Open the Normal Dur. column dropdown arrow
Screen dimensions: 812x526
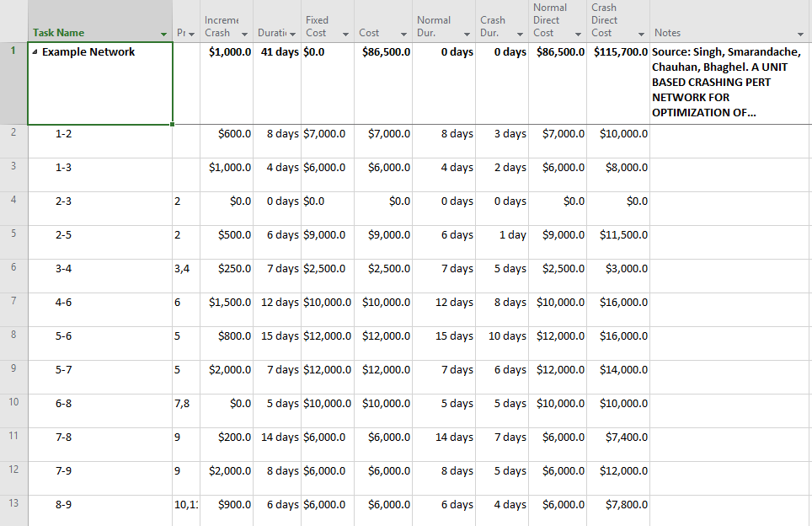467,35
